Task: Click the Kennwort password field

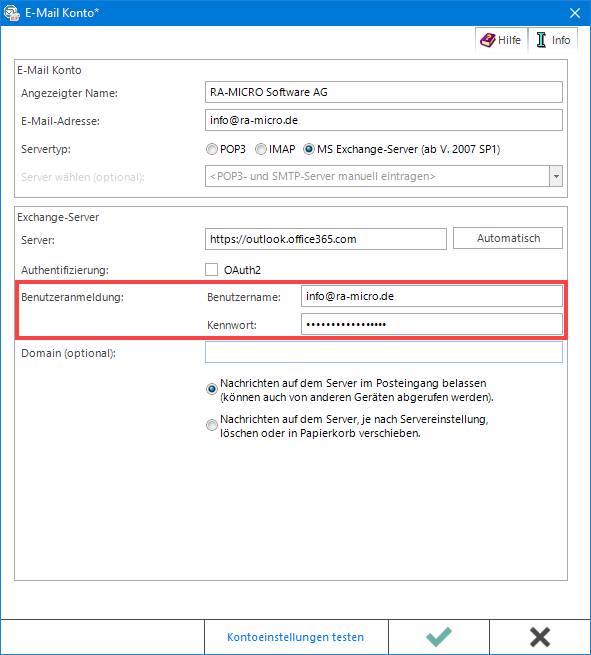Action: [x=432, y=324]
